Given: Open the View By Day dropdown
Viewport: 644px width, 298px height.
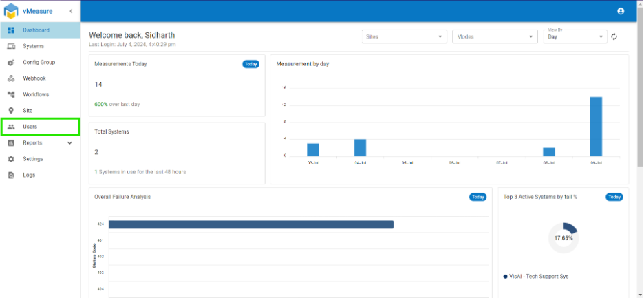Looking at the screenshot, I should pyautogui.click(x=575, y=36).
